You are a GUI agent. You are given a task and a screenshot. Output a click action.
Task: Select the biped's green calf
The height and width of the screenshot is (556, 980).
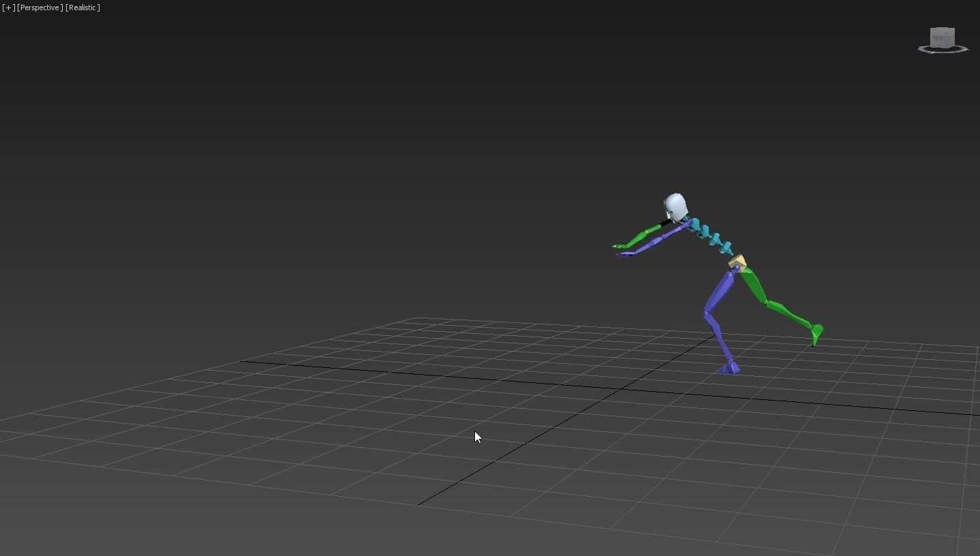pyautogui.click(x=789, y=313)
